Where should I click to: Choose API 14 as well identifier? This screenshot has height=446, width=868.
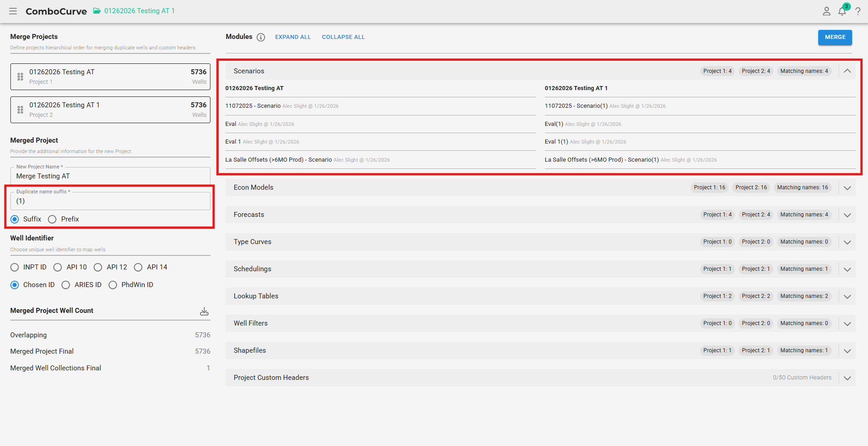tap(138, 268)
